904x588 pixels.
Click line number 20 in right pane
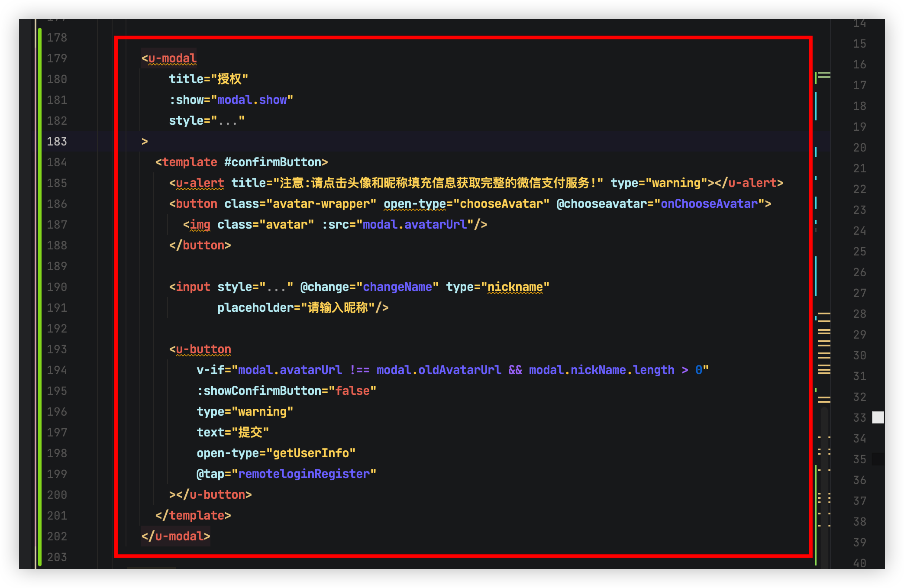pyautogui.click(x=859, y=148)
